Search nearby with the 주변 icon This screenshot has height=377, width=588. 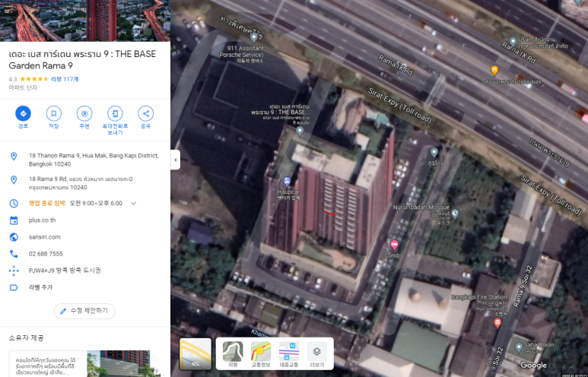84,113
